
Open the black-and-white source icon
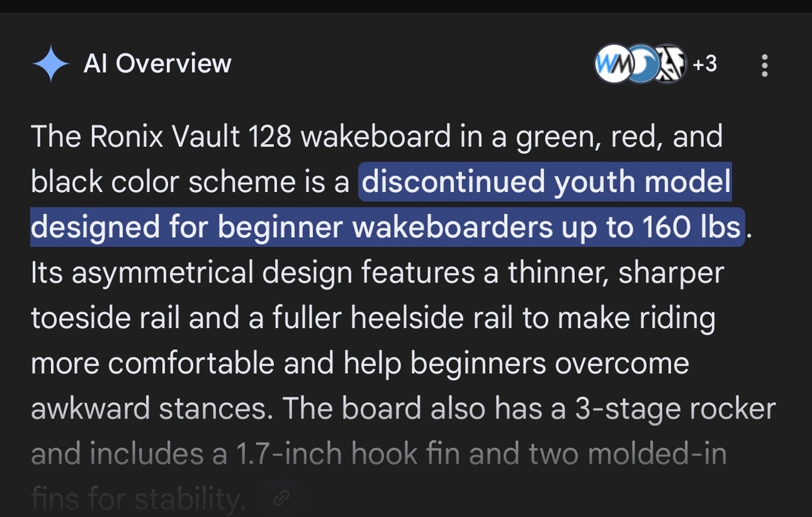pos(669,65)
